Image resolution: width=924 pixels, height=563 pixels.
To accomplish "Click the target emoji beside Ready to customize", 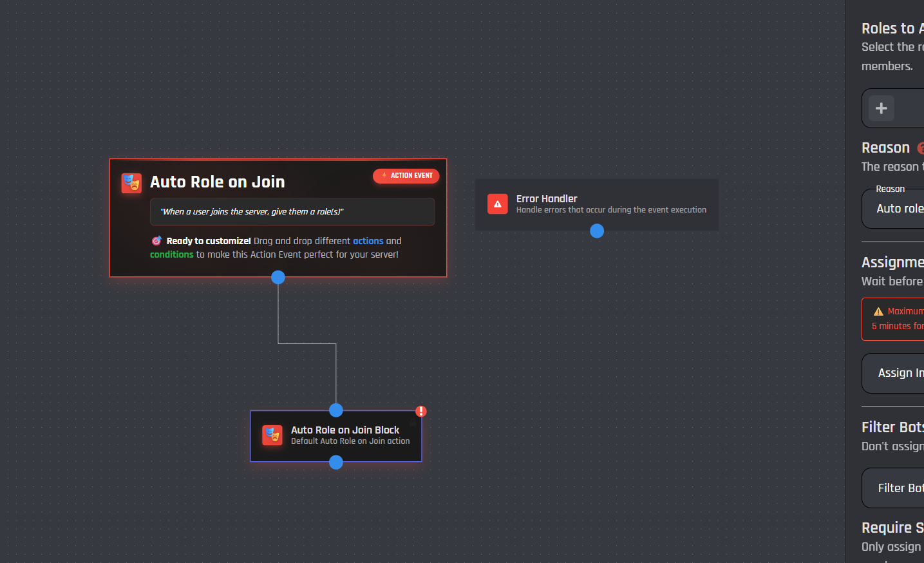I will click(x=156, y=241).
